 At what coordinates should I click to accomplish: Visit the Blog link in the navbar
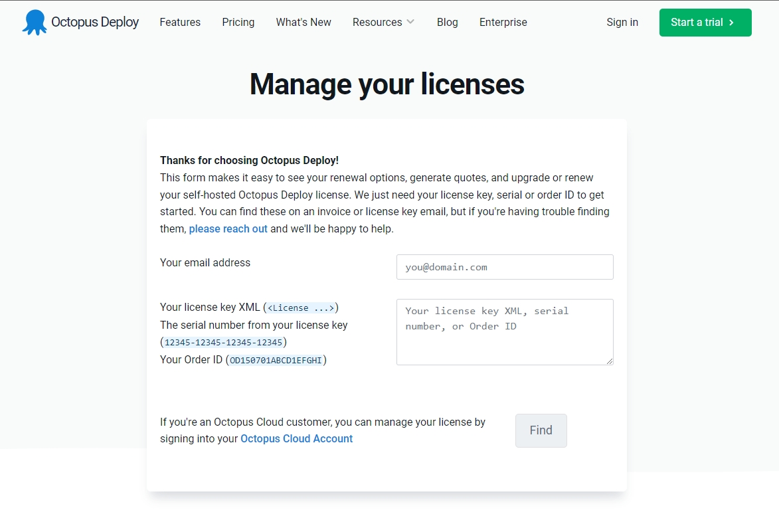tap(447, 23)
